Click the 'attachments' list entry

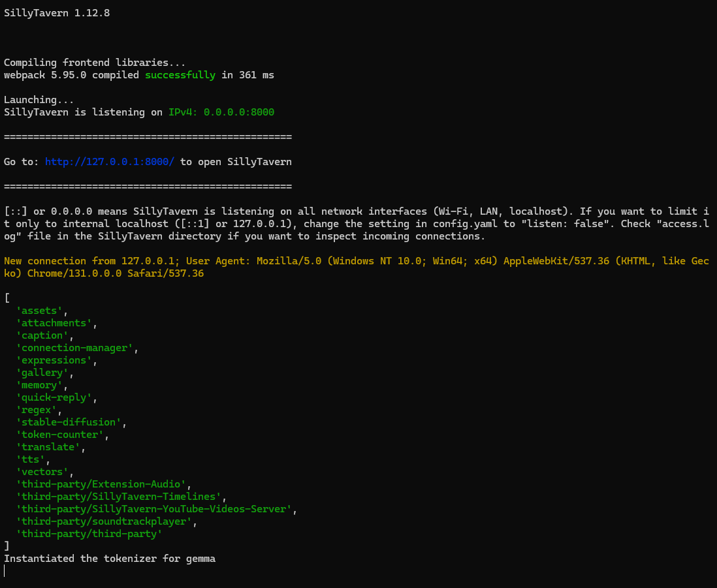54,323
